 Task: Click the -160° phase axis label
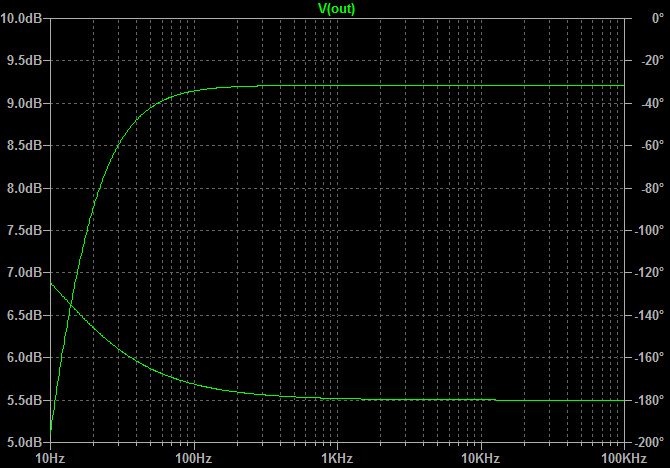tap(649, 357)
